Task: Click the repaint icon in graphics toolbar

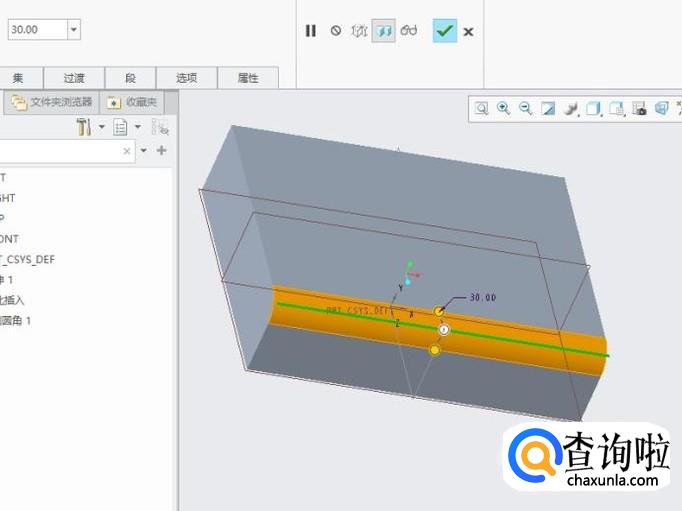Action: [x=548, y=109]
